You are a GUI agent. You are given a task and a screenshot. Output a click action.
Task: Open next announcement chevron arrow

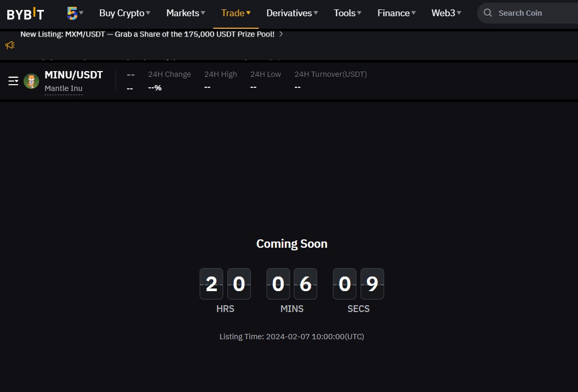click(281, 34)
